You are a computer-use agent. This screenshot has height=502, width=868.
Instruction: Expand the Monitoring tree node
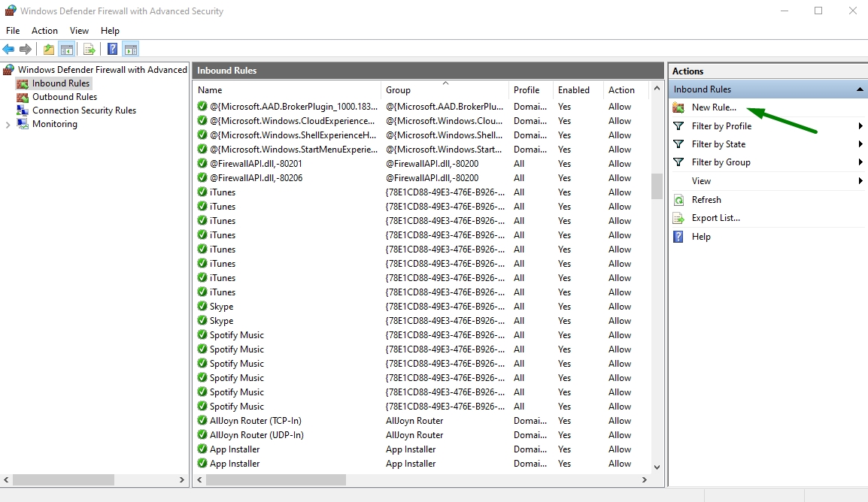(8, 125)
